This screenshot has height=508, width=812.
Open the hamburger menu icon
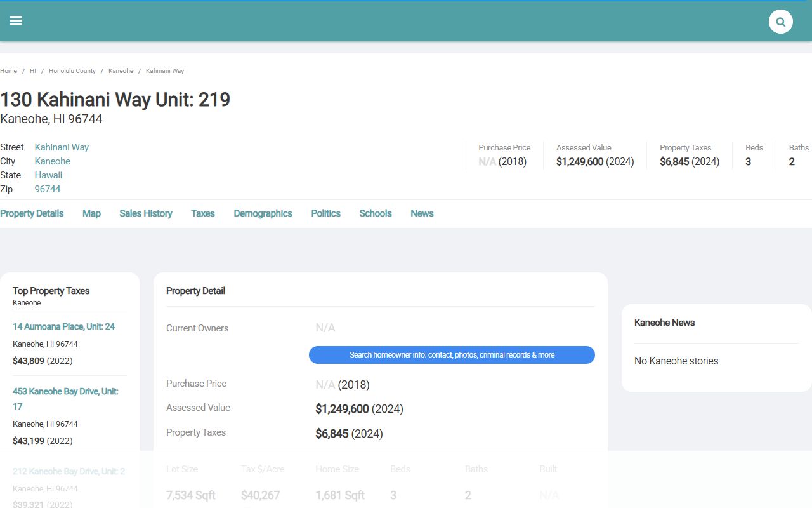[16, 21]
